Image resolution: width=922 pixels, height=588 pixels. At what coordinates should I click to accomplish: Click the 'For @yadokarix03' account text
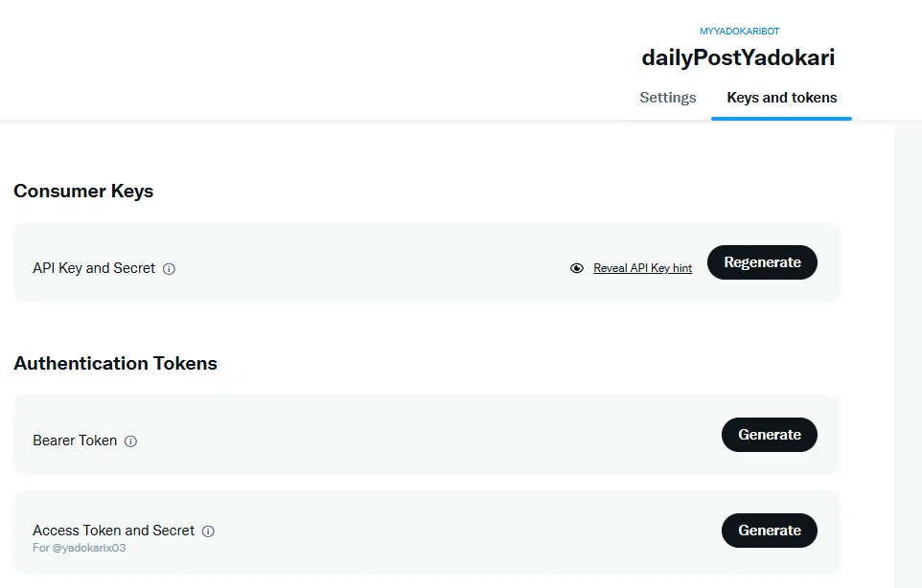coord(80,548)
